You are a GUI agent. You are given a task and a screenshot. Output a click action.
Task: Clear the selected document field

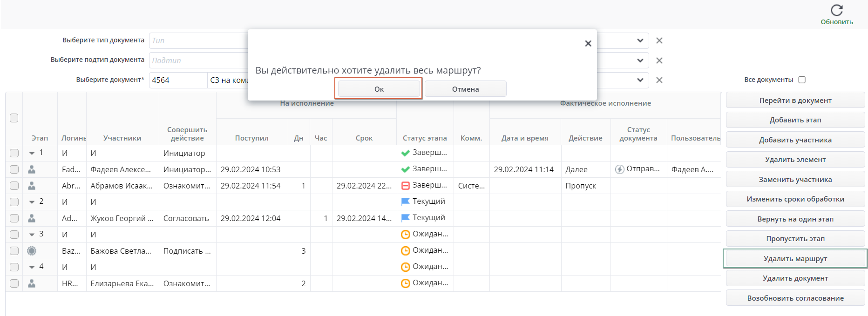[x=659, y=80]
